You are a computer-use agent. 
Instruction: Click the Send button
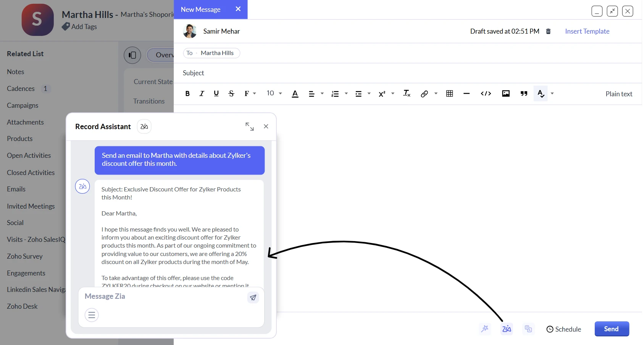[x=612, y=329]
